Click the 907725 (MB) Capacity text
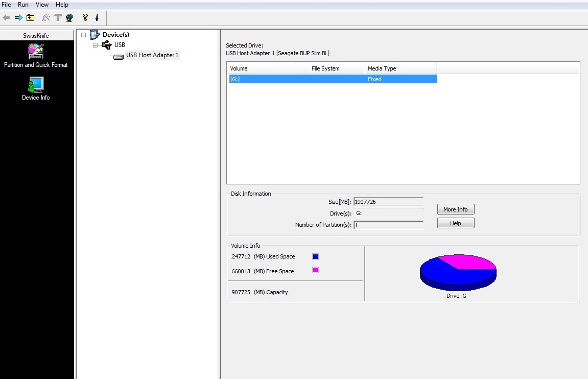This screenshot has height=379, width=588. (x=259, y=292)
